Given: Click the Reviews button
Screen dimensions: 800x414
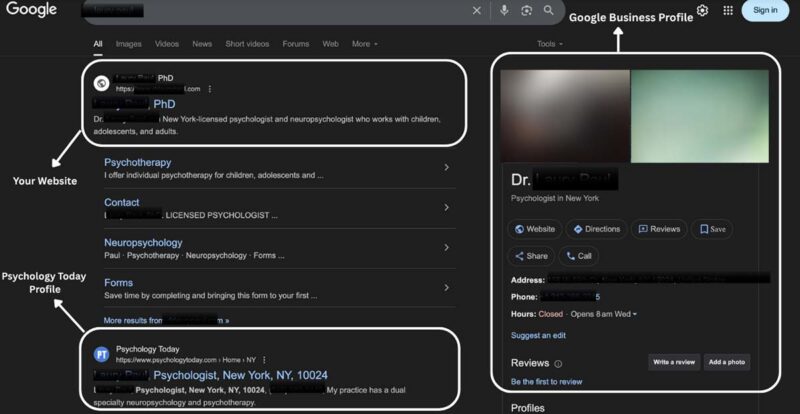Looking at the screenshot, I should [659, 229].
